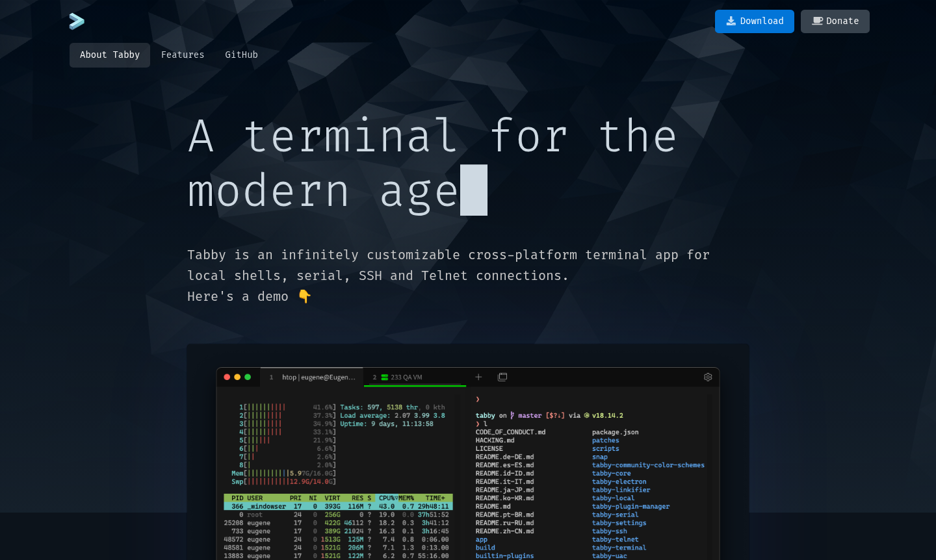Click the block cursor after "modern age"

[x=474, y=190]
